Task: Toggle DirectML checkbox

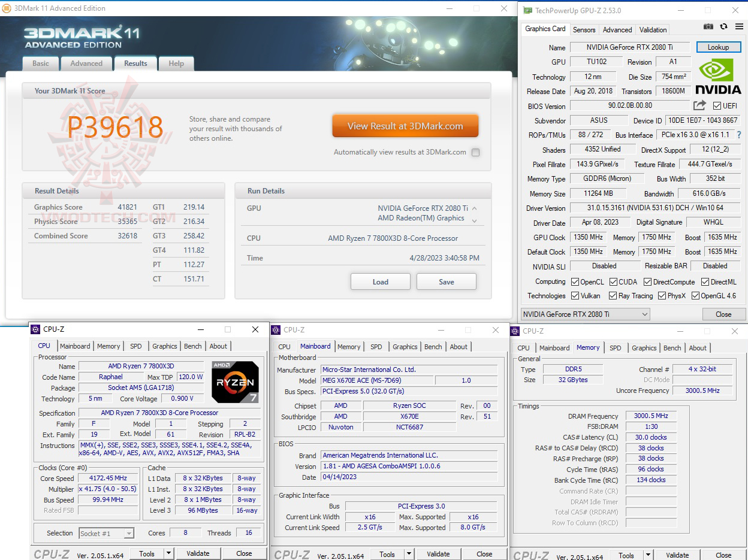Action: pos(704,282)
